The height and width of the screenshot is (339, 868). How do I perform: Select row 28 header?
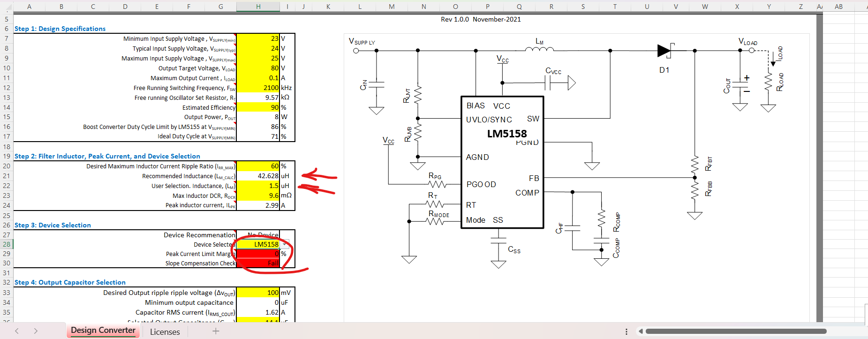pos(7,244)
